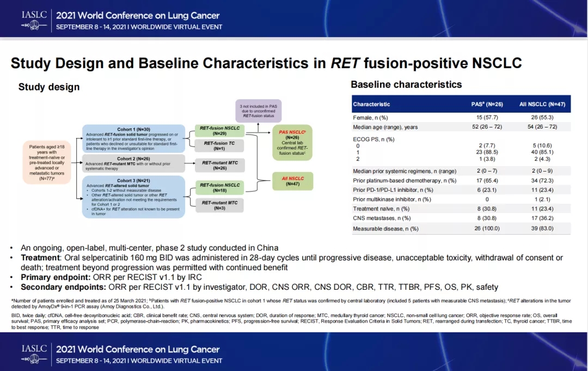Click the Cohort 1 (N=30) box
Image resolution: width=588 pixels, height=371 pixels.
click(x=134, y=139)
